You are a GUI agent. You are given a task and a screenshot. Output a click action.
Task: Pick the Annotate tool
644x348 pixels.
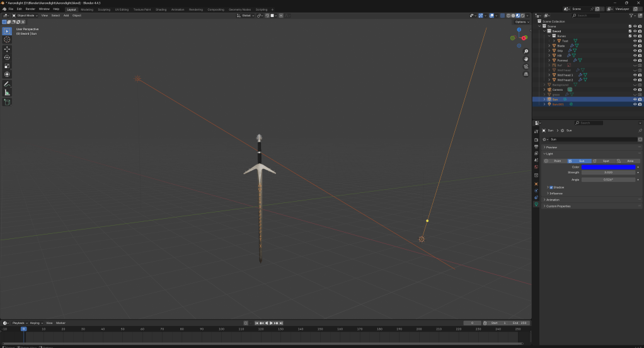[7, 84]
